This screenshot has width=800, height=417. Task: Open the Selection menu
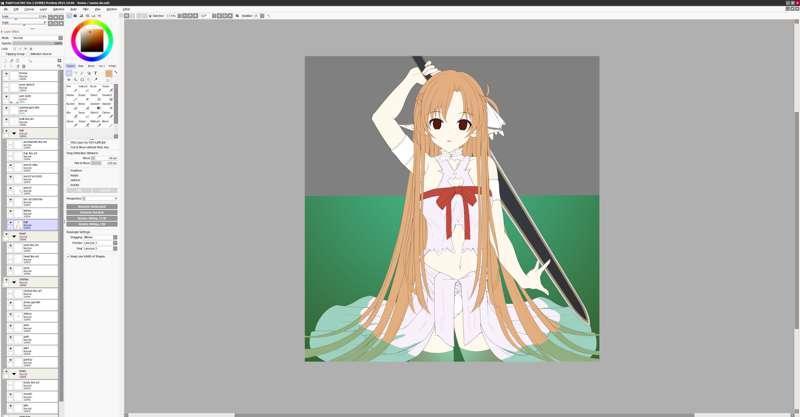click(59, 9)
